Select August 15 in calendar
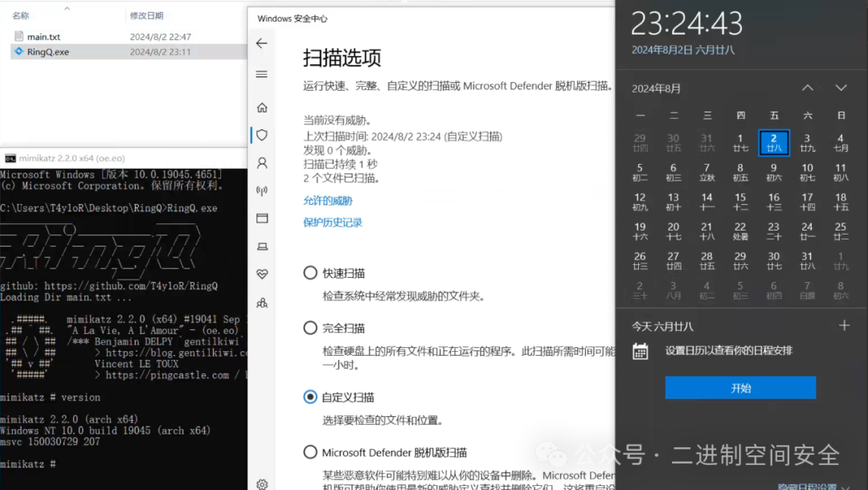The image size is (868, 490). click(740, 202)
